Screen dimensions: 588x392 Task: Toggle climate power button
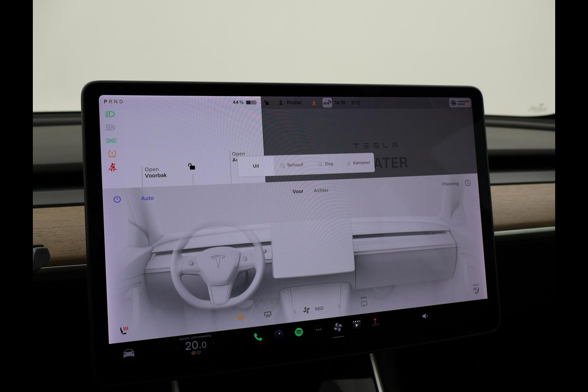[117, 199]
